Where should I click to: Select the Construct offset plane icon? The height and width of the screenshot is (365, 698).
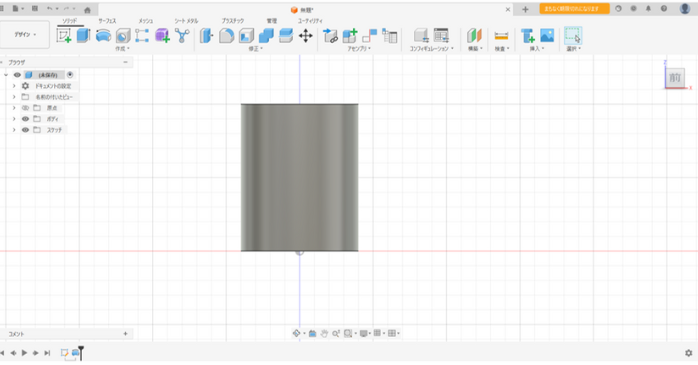click(474, 36)
